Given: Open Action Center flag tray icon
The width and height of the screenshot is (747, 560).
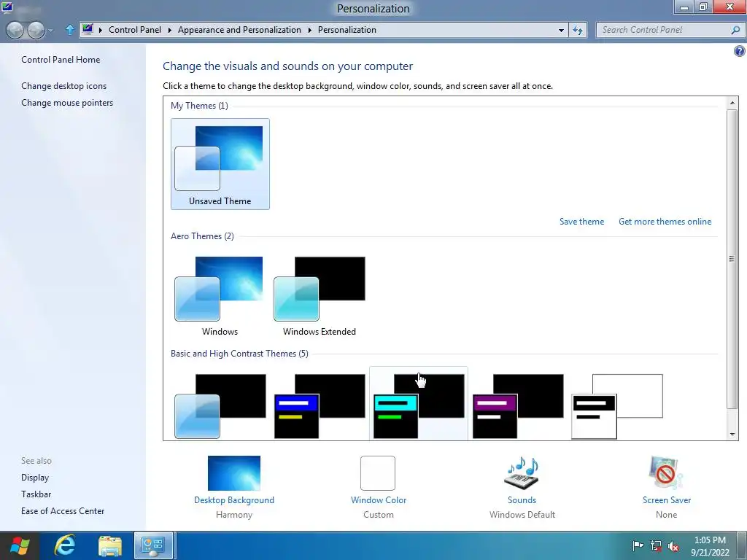Looking at the screenshot, I should pyautogui.click(x=638, y=545).
